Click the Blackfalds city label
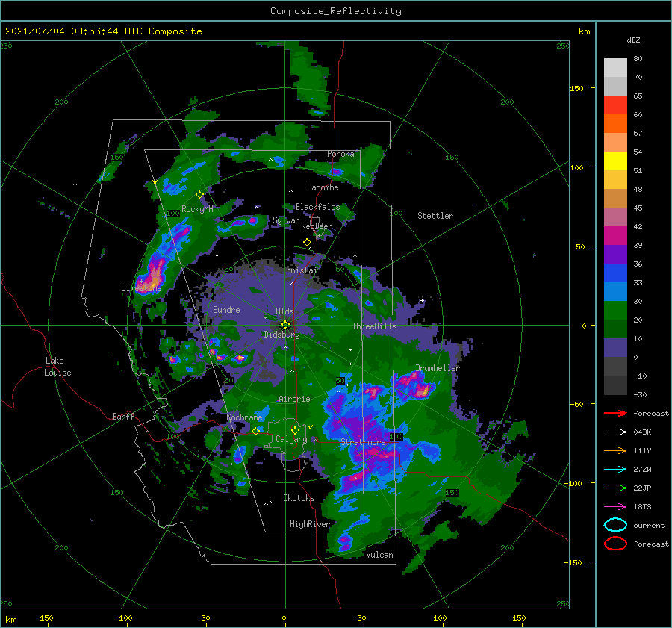 click(317, 207)
